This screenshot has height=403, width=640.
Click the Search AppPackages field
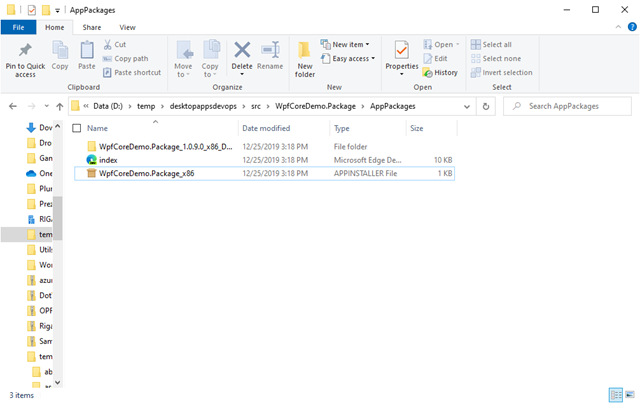tap(567, 106)
